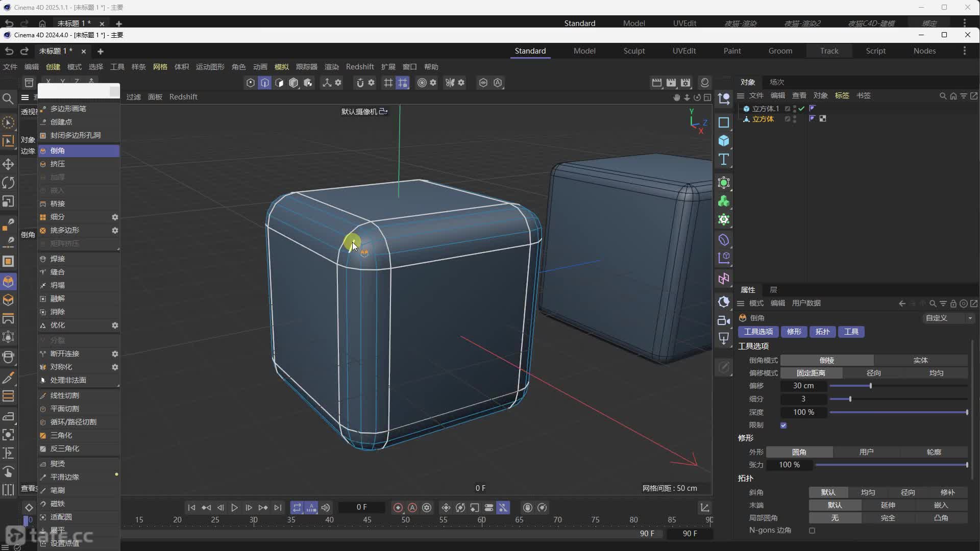Toggle the loop playback button
This screenshot has height=551, width=980.
[x=297, y=508]
